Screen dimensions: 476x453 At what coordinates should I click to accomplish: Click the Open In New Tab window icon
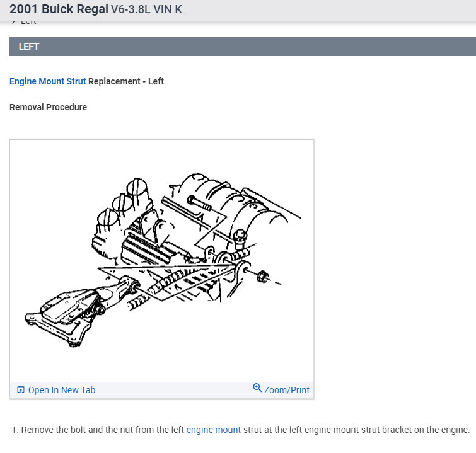click(21, 389)
